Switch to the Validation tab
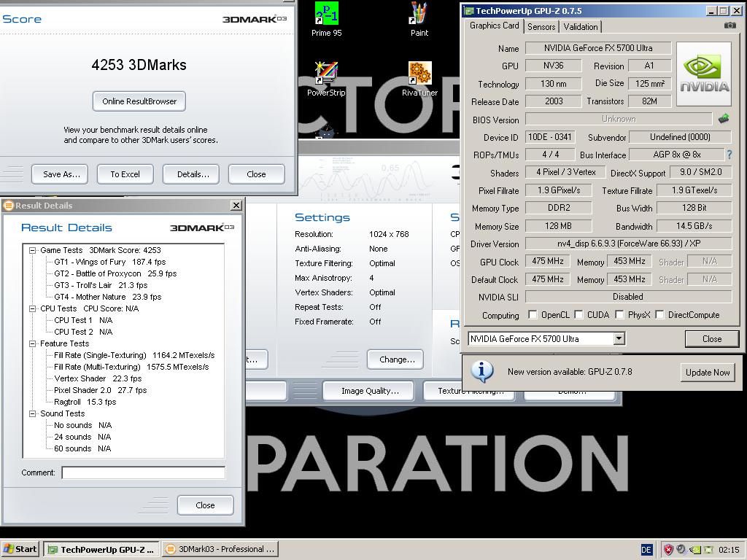Viewport: 747px width, 560px height. point(580,27)
